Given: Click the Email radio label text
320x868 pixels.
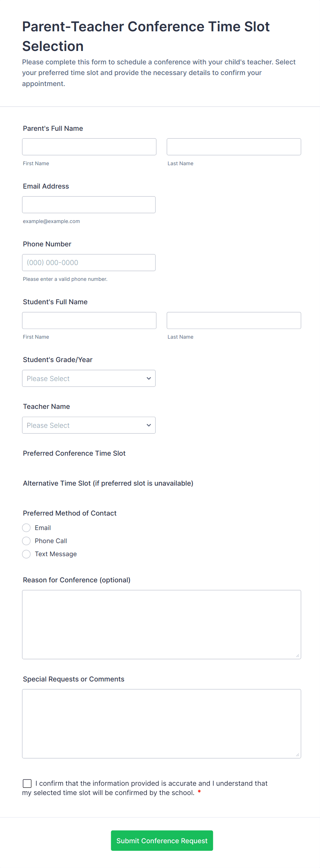Looking at the screenshot, I should pyautogui.click(x=43, y=528).
